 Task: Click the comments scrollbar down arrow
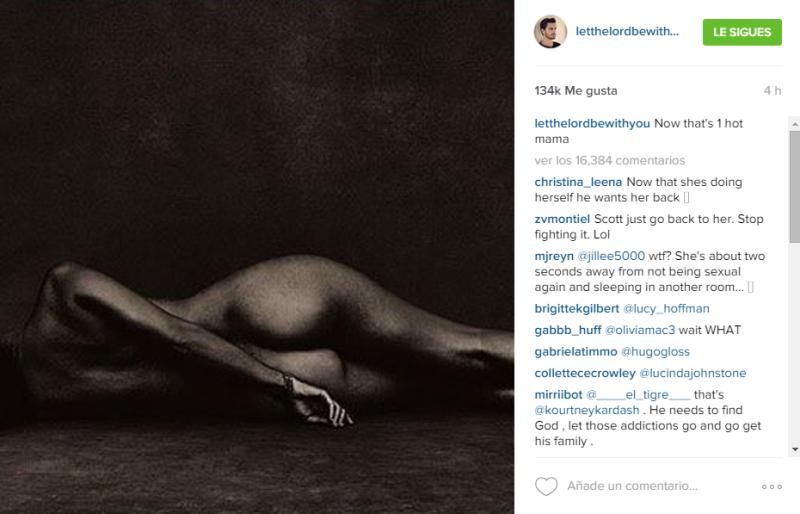795,449
